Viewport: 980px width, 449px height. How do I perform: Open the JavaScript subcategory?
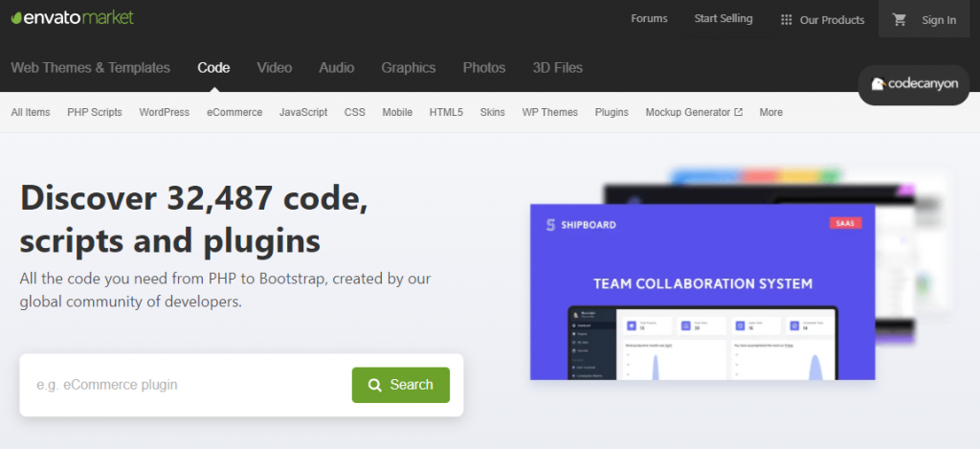point(303,113)
